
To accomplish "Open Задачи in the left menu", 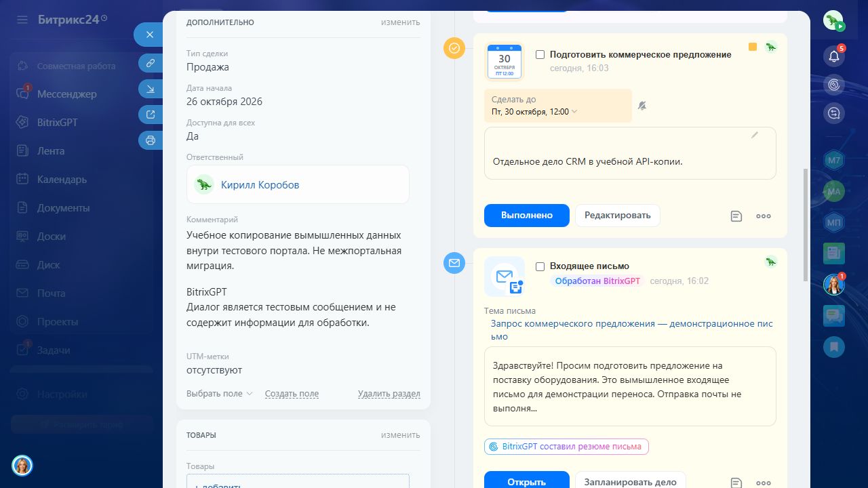I will [54, 350].
